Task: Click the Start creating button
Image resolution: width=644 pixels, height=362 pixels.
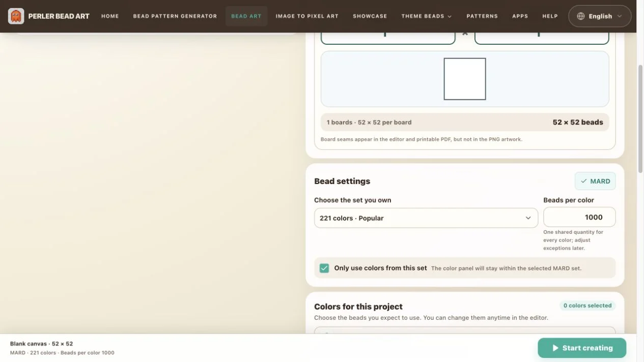Action: (x=582, y=348)
